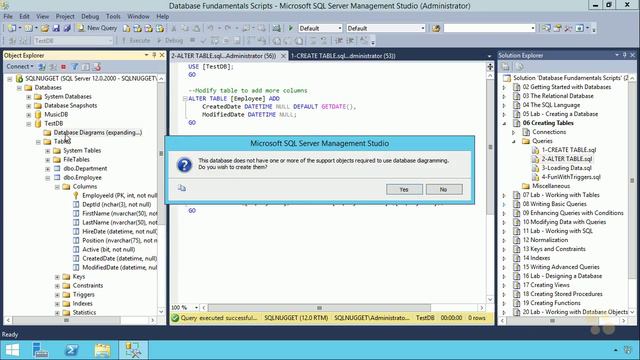Open the File menu
Screen dimensions: 640x360
(8, 16)
